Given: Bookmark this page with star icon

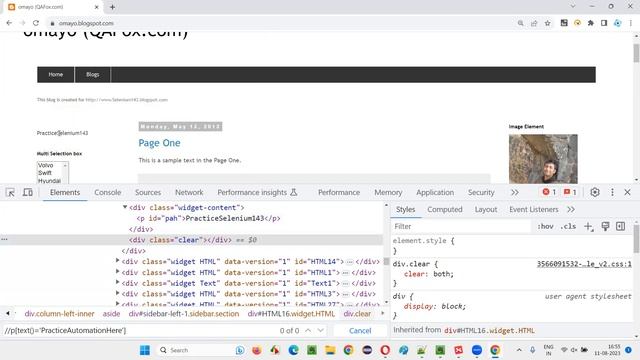Looking at the screenshot, I should (547, 23).
